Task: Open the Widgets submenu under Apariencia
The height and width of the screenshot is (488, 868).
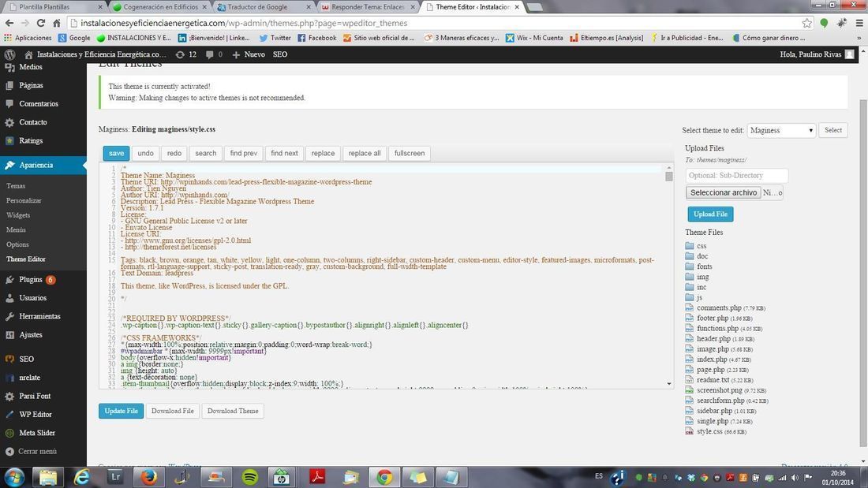Action: click(x=18, y=215)
